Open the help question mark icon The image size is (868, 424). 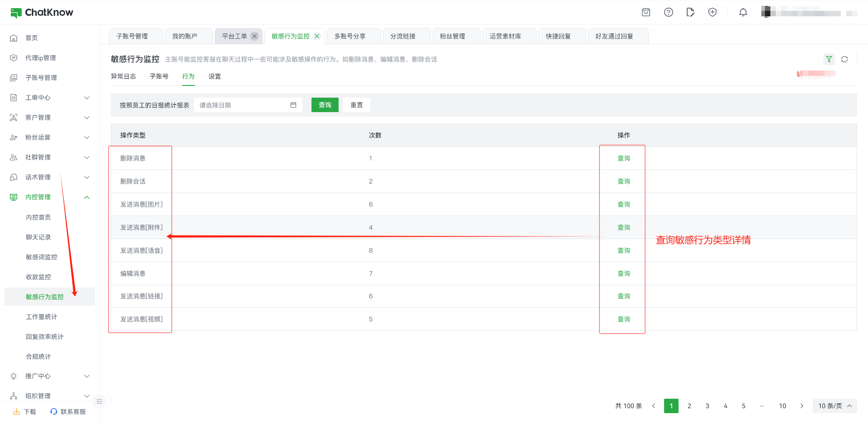point(668,12)
